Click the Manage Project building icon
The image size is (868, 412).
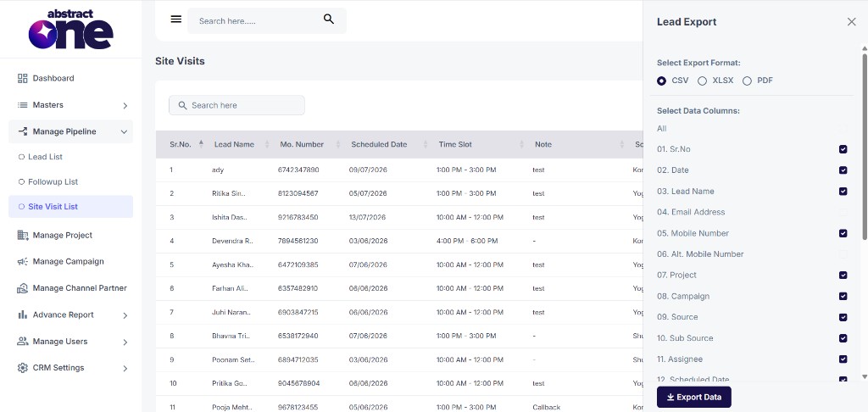(23, 236)
